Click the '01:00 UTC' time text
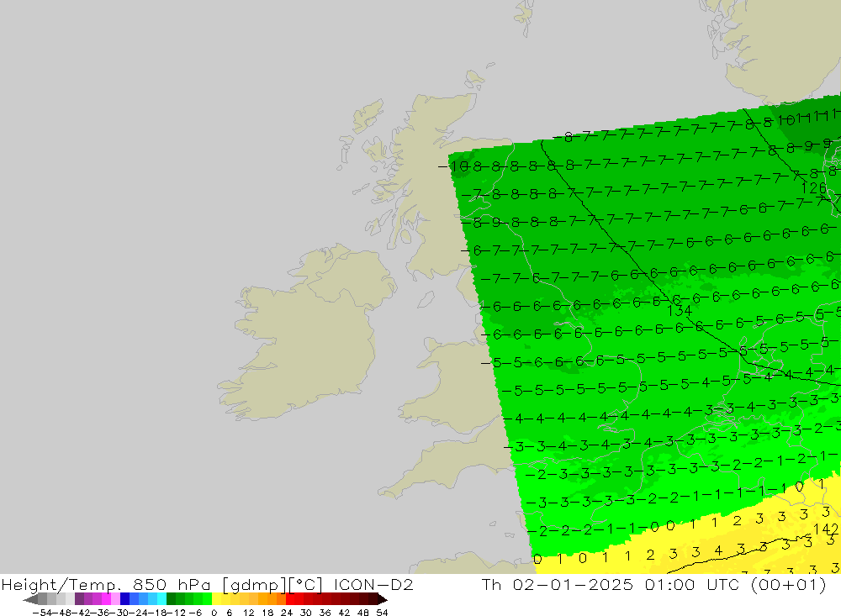This screenshot has height=616, width=841. click(692, 584)
